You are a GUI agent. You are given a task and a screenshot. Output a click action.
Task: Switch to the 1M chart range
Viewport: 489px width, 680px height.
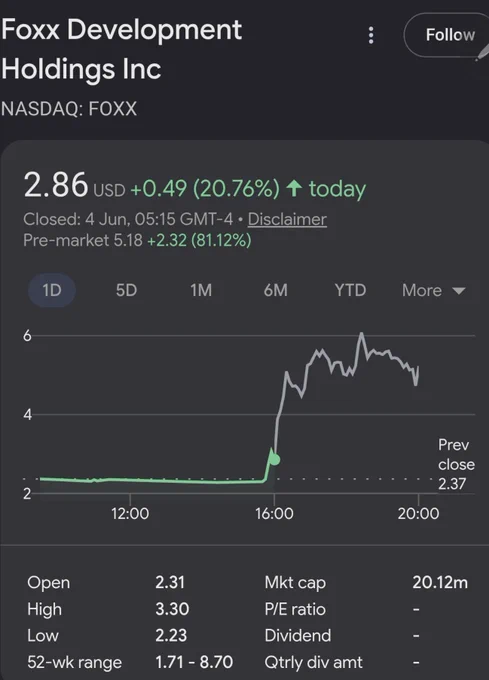point(201,290)
